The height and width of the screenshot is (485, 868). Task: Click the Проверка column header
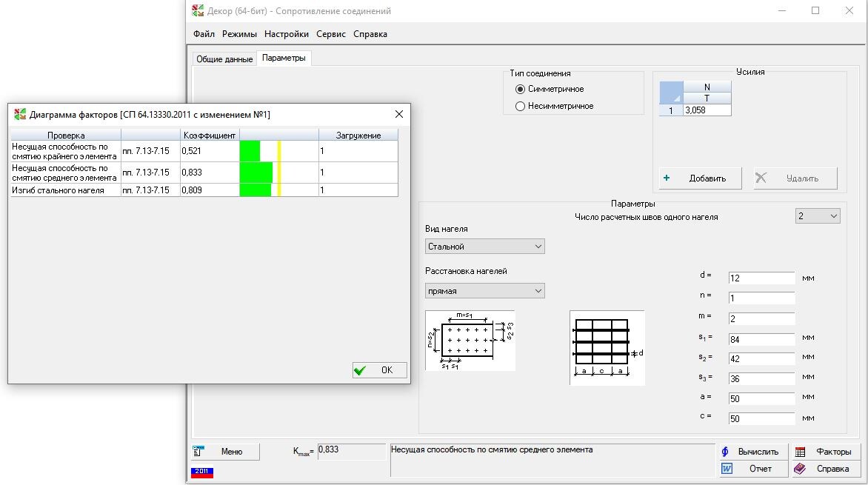click(66, 135)
